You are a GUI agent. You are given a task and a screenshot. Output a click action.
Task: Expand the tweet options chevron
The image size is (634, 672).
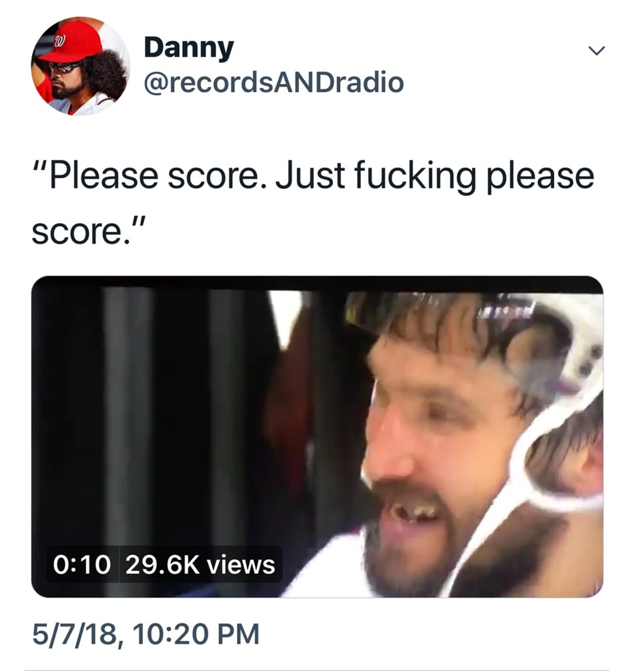pyautogui.click(x=597, y=51)
